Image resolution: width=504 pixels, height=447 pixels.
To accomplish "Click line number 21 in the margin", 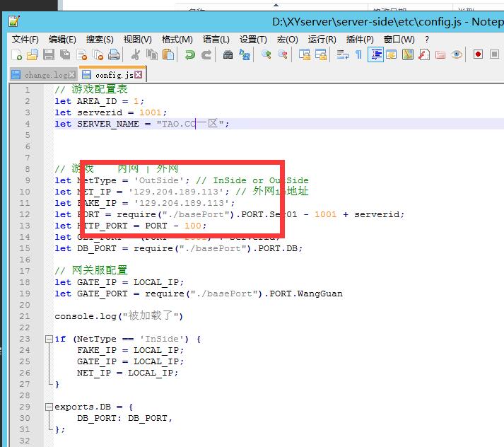I will (x=26, y=316).
